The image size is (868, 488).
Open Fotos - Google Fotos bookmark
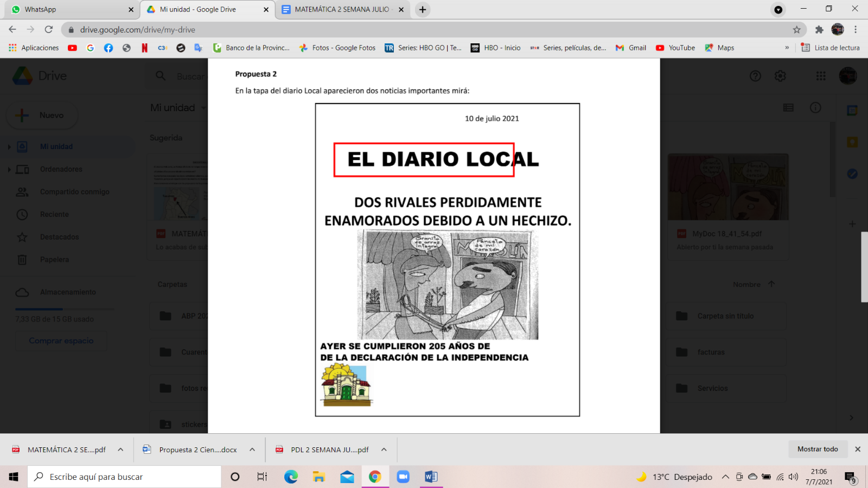337,48
